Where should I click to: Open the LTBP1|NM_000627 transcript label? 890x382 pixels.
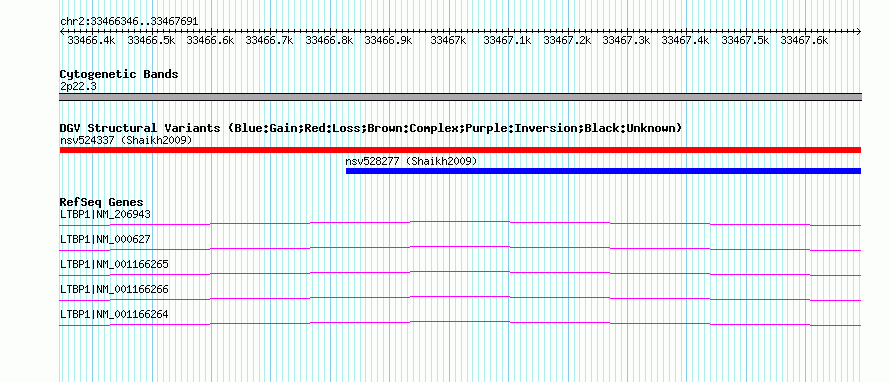[106, 239]
